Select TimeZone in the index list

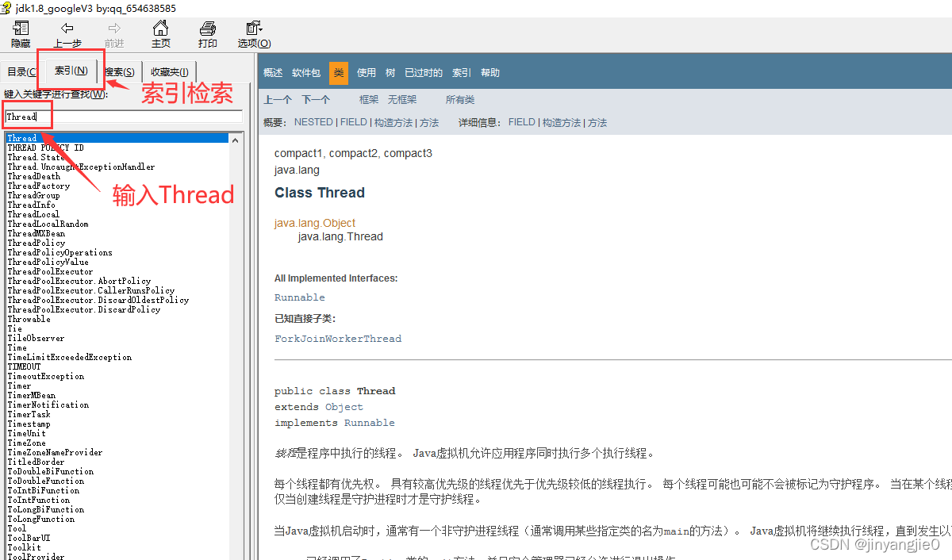pos(27,443)
